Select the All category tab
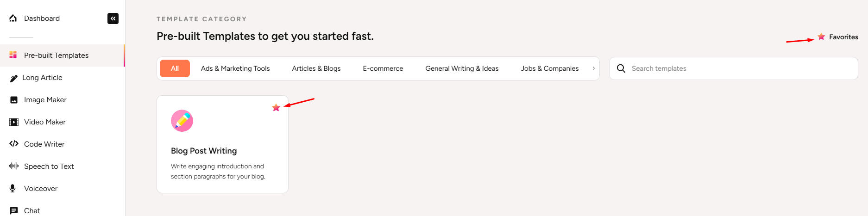 [175, 68]
